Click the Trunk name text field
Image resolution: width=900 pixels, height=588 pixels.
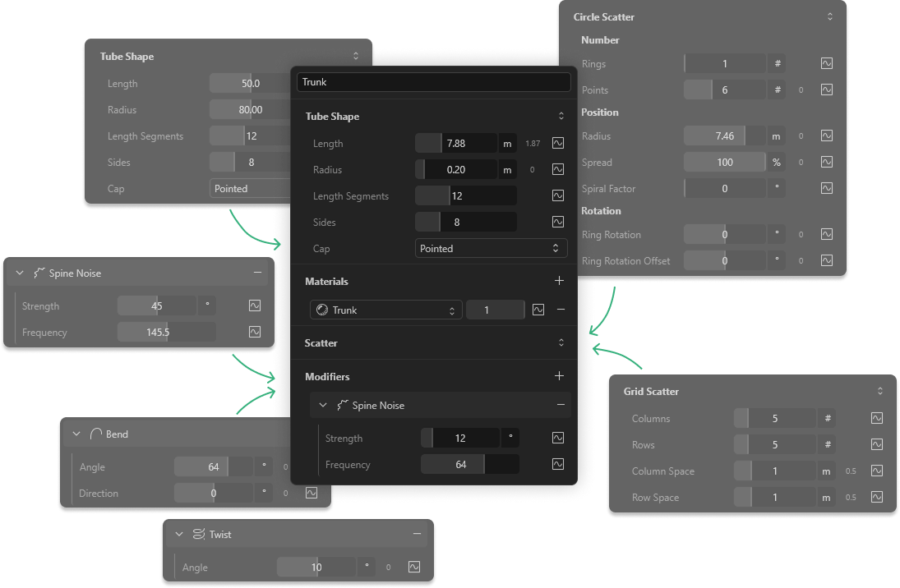click(x=433, y=82)
